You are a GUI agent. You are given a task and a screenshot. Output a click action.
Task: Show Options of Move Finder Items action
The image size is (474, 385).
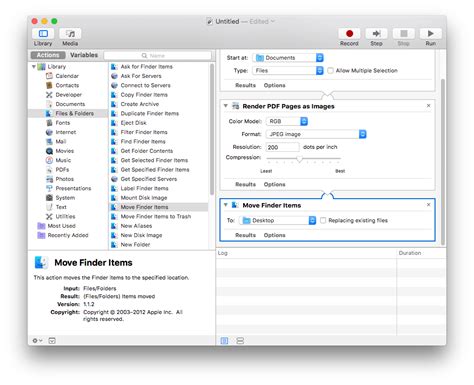pos(275,235)
